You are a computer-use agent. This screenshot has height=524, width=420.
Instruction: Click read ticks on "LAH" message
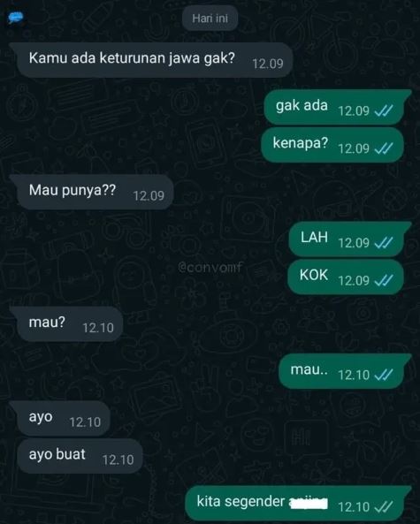(x=383, y=243)
